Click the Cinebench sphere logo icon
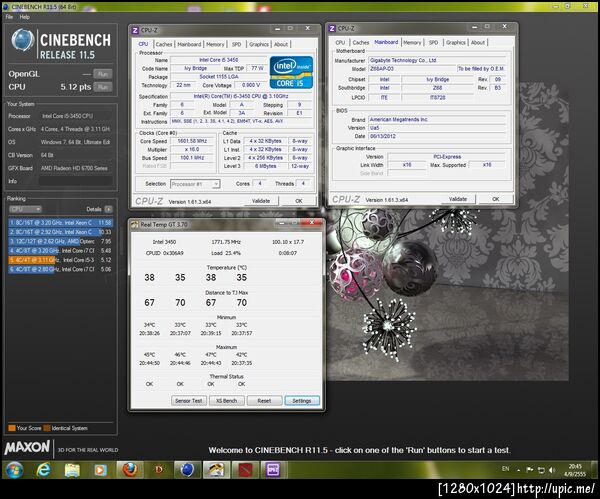 pos(22,41)
